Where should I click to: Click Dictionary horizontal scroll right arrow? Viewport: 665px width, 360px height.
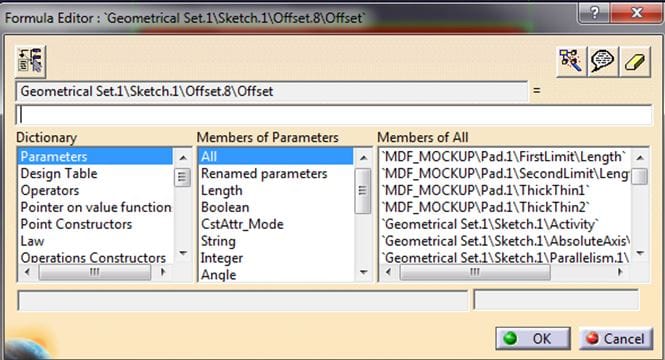point(162,272)
